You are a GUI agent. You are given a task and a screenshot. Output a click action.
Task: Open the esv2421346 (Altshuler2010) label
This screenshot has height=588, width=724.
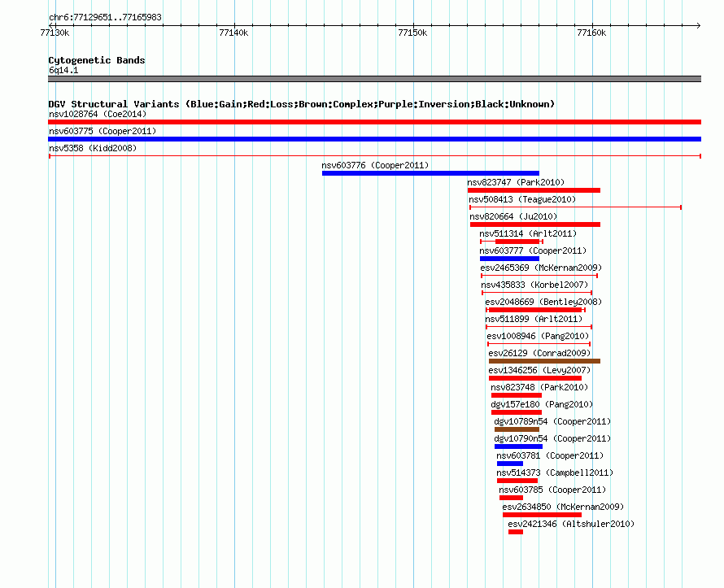tap(571, 524)
